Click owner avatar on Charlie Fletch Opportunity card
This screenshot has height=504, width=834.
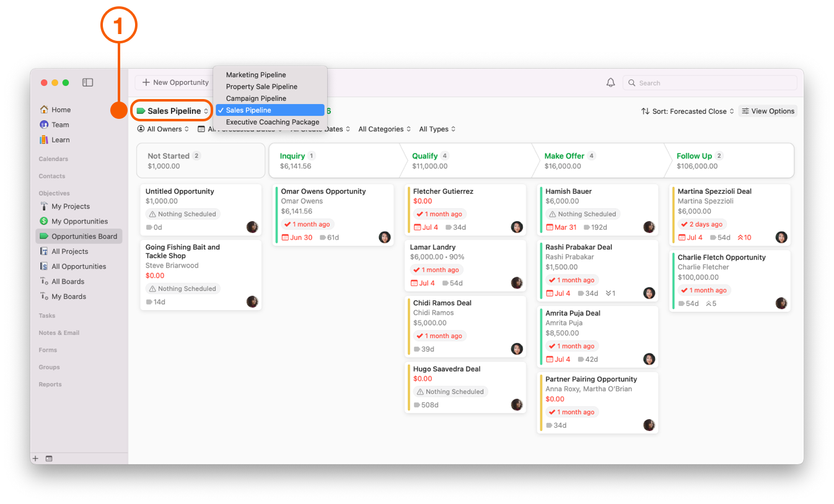[781, 303]
